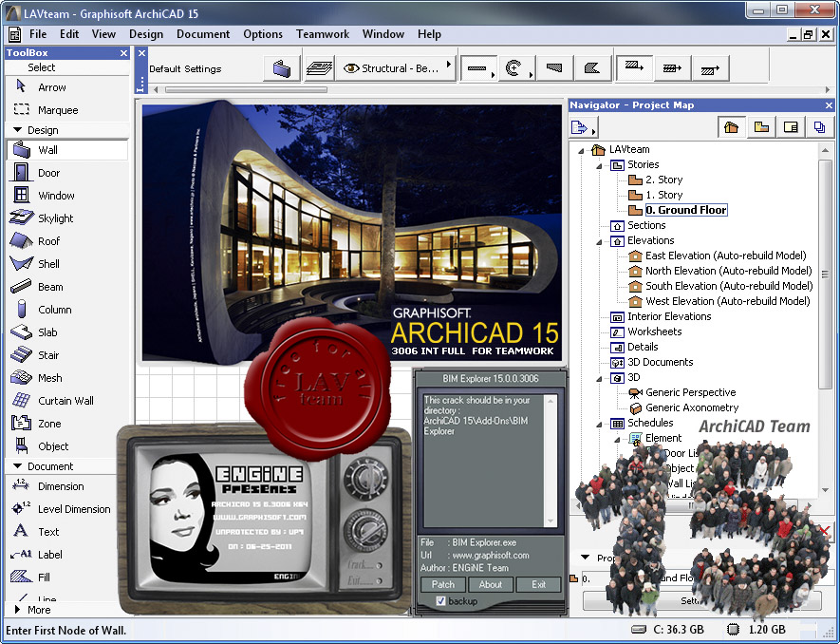Viewport: 840px width, 644px height.
Task: Collapse the Stories tree node
Action: [600, 165]
